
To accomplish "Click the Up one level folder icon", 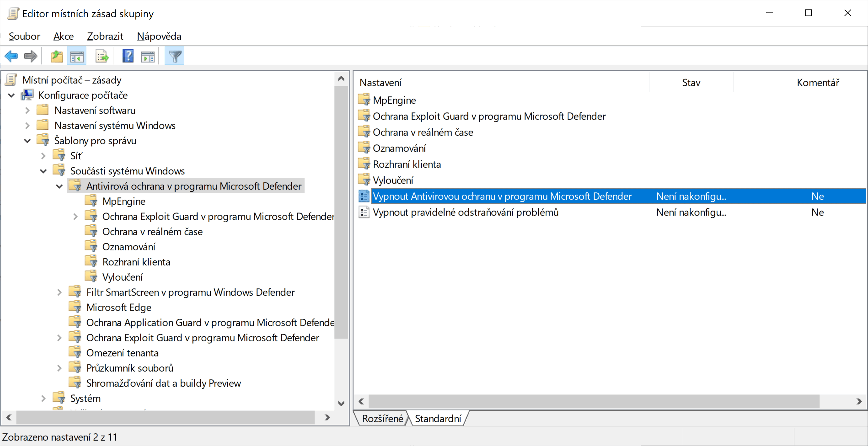I will click(56, 56).
